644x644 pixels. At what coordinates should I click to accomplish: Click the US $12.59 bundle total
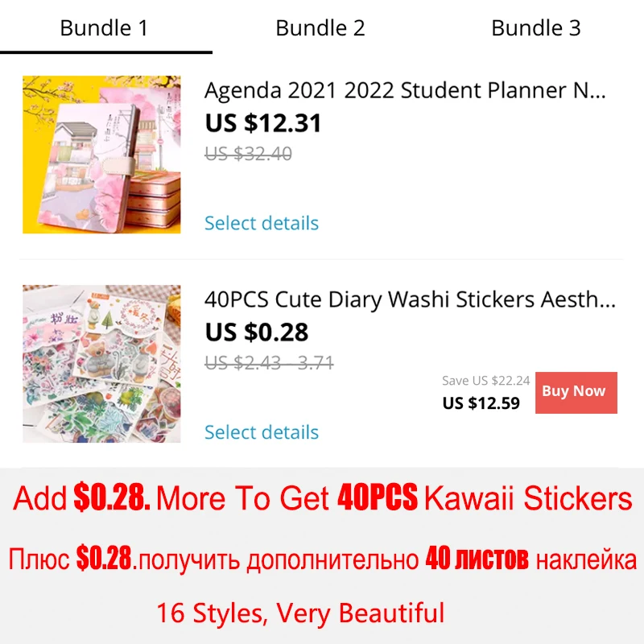(x=481, y=403)
